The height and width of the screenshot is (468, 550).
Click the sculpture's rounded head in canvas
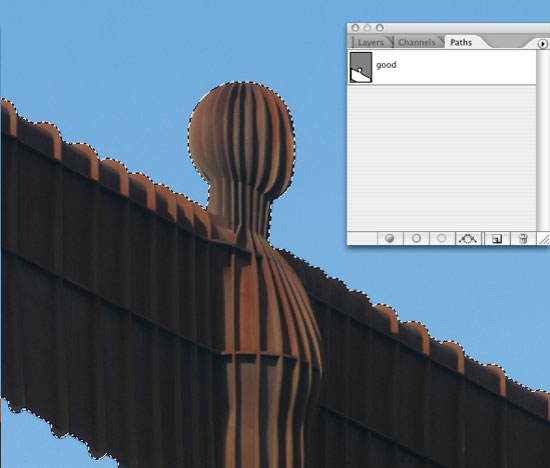point(241,132)
